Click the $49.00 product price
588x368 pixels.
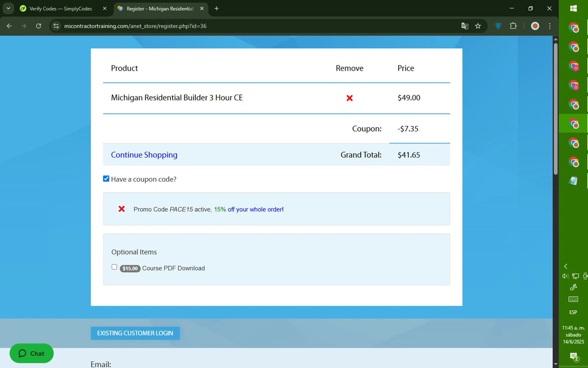[x=409, y=98]
